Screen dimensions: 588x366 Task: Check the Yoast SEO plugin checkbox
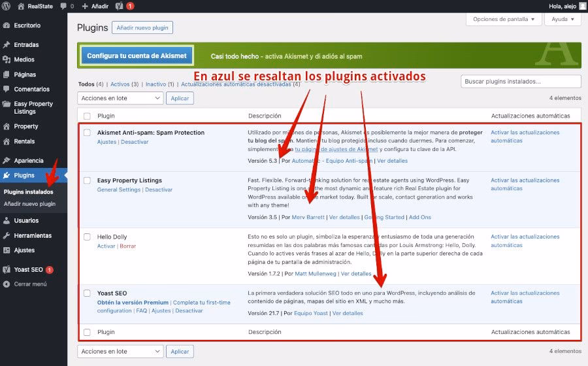pyautogui.click(x=87, y=293)
